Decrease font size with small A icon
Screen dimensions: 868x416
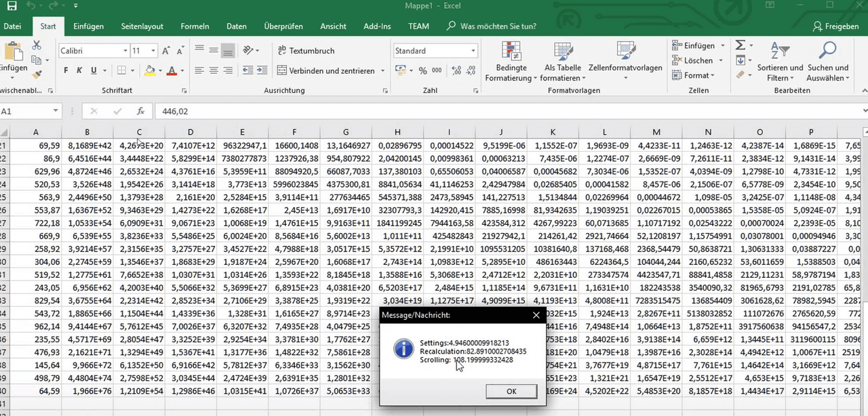click(180, 51)
